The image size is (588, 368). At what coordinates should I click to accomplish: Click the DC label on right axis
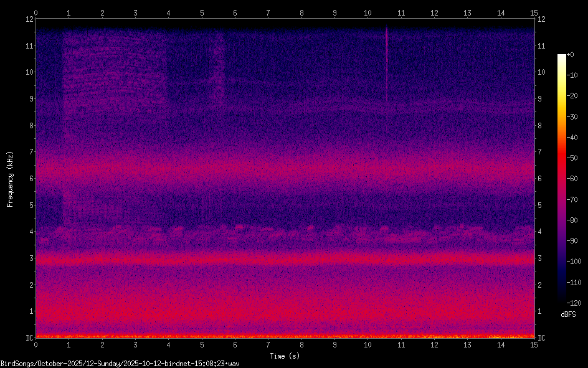click(542, 338)
